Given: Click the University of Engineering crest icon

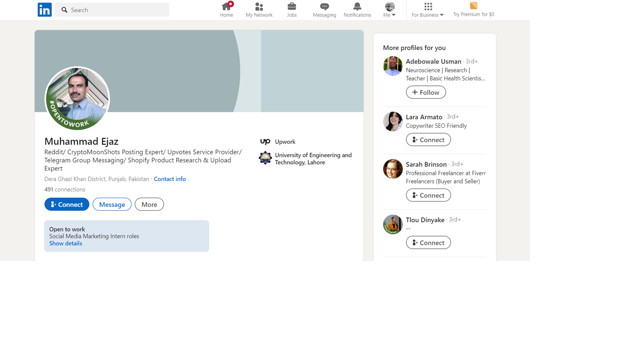Looking at the screenshot, I should pyautogui.click(x=265, y=158).
